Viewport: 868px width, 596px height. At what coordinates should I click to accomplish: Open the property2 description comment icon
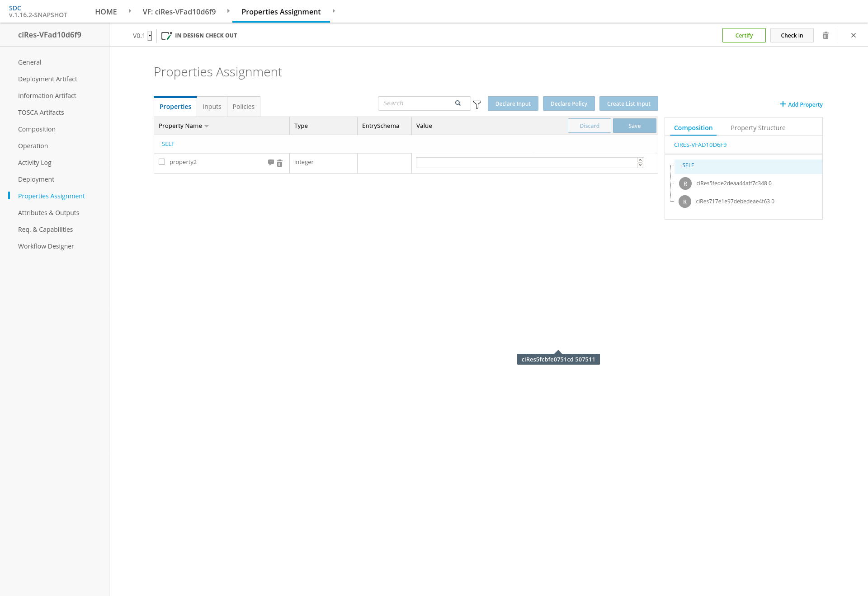click(x=271, y=162)
